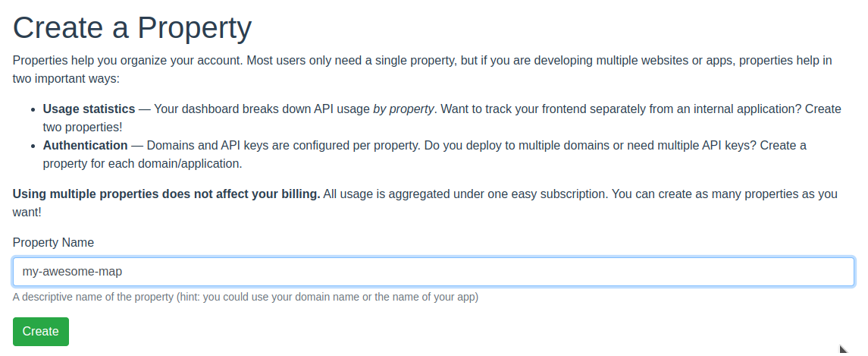Click "Most users only need a single property" text
Screen dimensions: 868x356
click(x=349, y=60)
